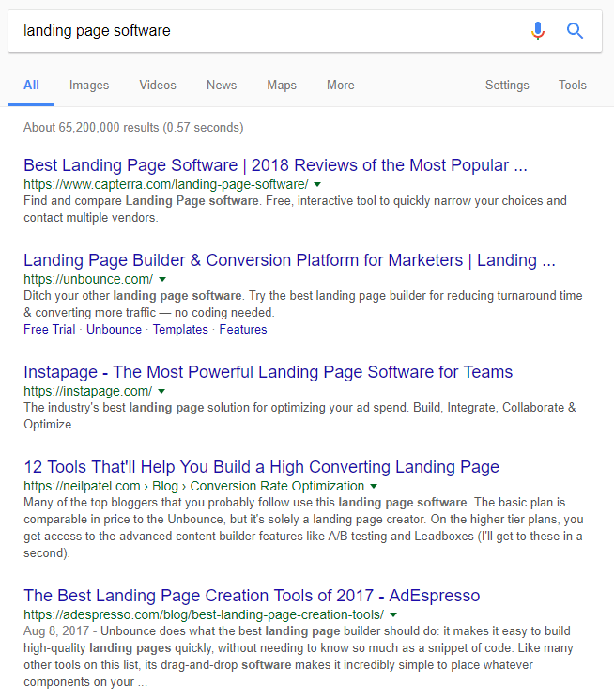The image size is (614, 700).
Task: Expand dropdown arrow next to unbounce.com URL
Action: click(162, 279)
